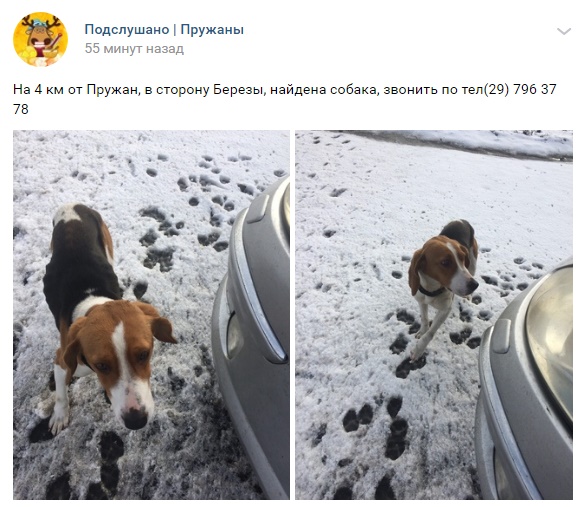Click the trailing '78' on second text line
Viewport: 585px width, 507px height.
point(21,109)
